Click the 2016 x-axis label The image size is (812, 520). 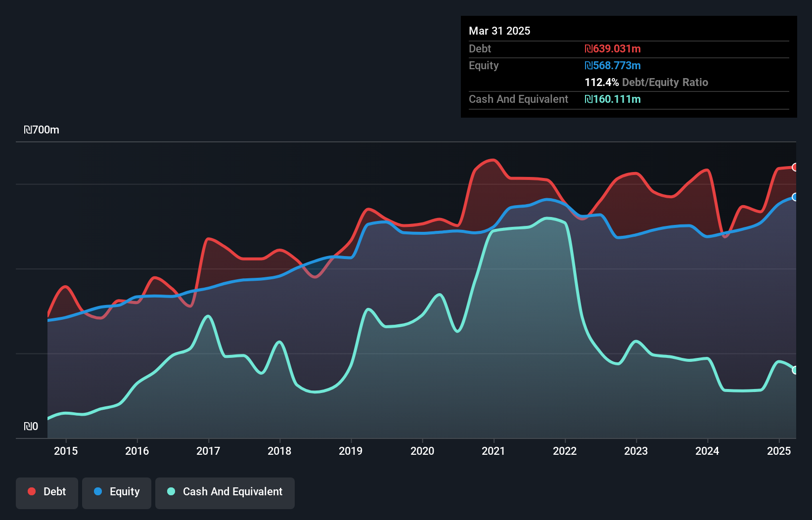137,451
